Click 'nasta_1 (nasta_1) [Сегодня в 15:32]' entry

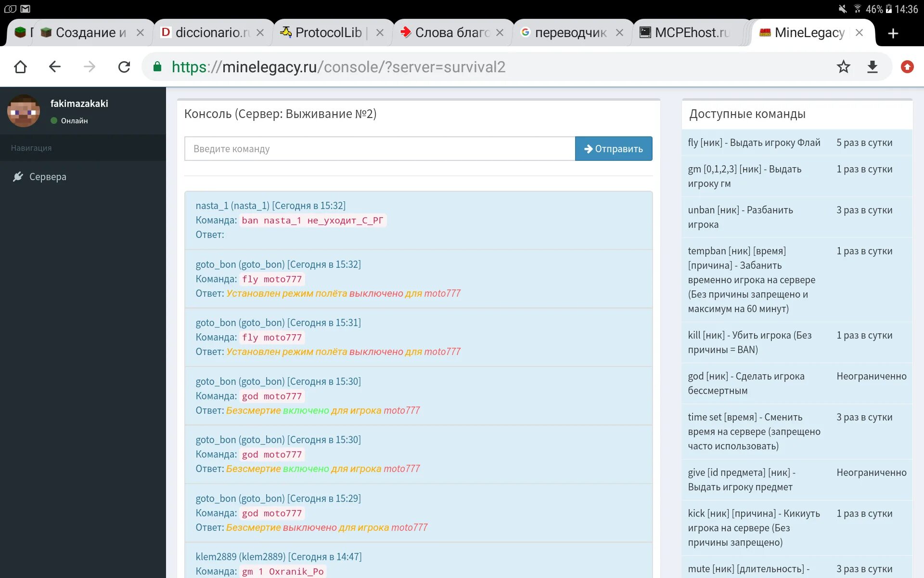coord(270,206)
